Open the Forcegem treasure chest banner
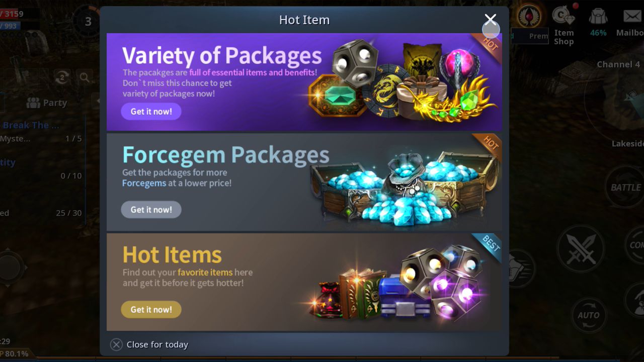 click(x=304, y=182)
